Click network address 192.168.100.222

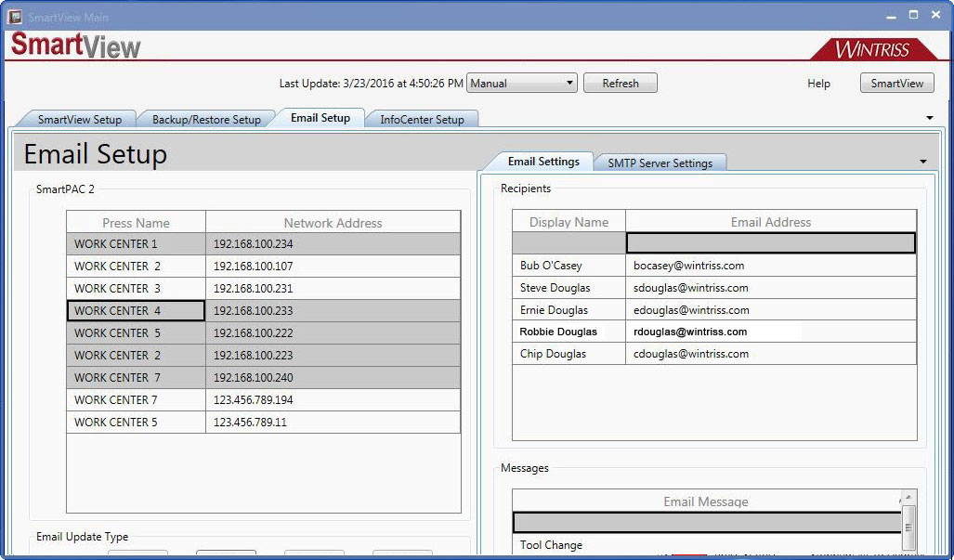(x=253, y=333)
